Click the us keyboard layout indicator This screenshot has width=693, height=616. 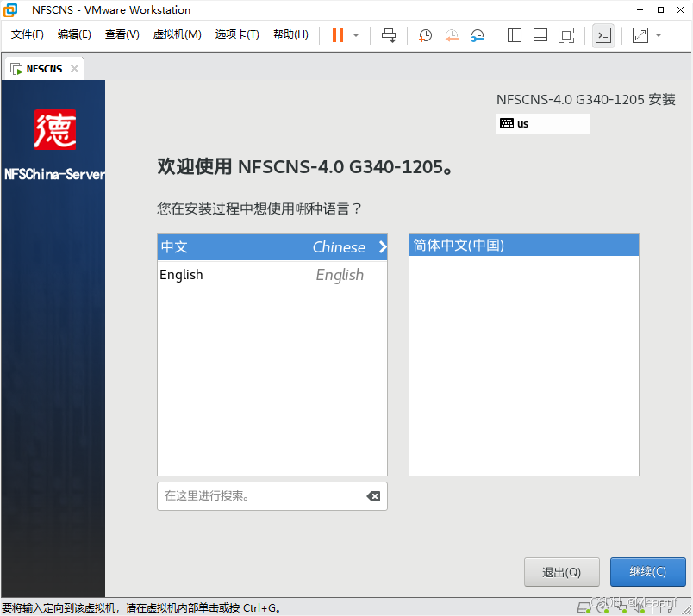[543, 124]
